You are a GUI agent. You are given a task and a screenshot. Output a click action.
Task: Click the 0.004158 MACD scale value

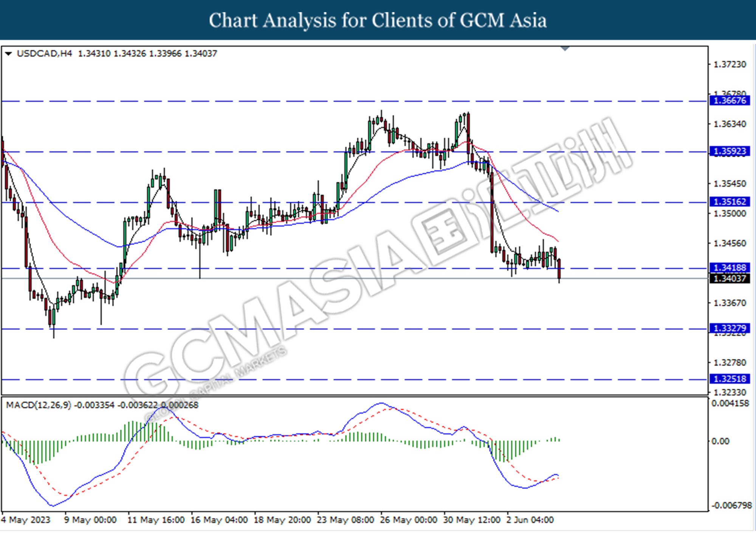[730, 403]
